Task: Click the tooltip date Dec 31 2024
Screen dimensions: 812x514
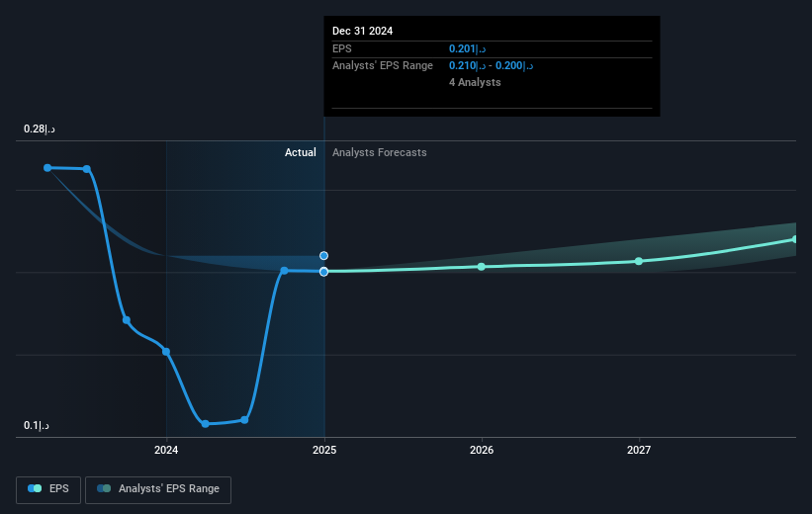Action: click(363, 31)
